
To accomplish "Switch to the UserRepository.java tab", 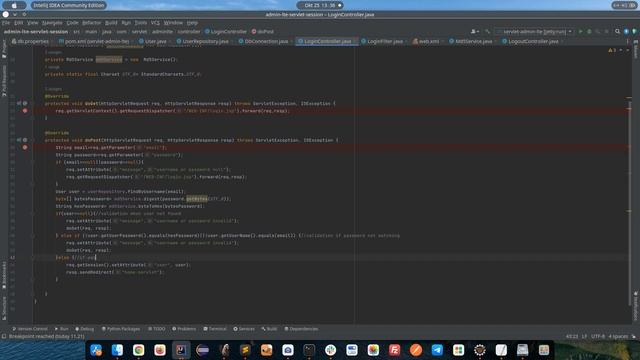I will click(x=203, y=41).
